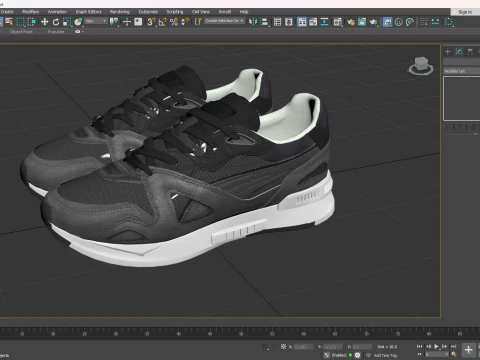Switch to the Populate ribbon tab
Image resolution: width=480 pixels, height=360 pixels.
[56, 32]
